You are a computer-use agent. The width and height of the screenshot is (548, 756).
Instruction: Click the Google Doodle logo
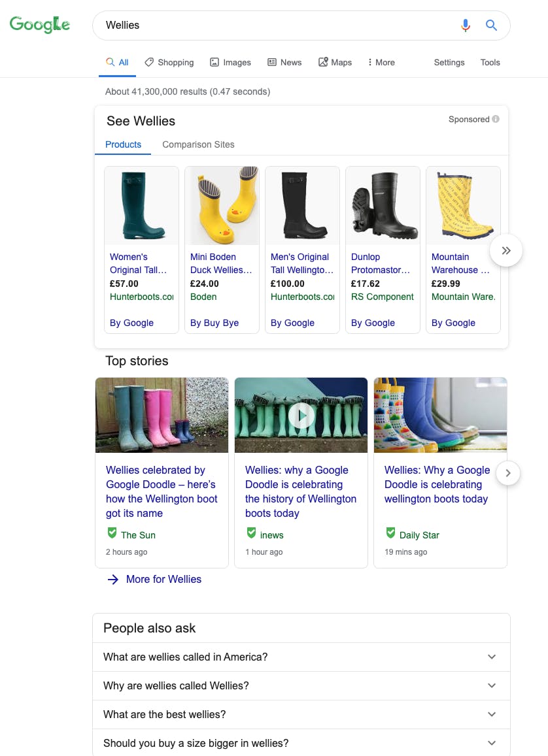tap(39, 25)
